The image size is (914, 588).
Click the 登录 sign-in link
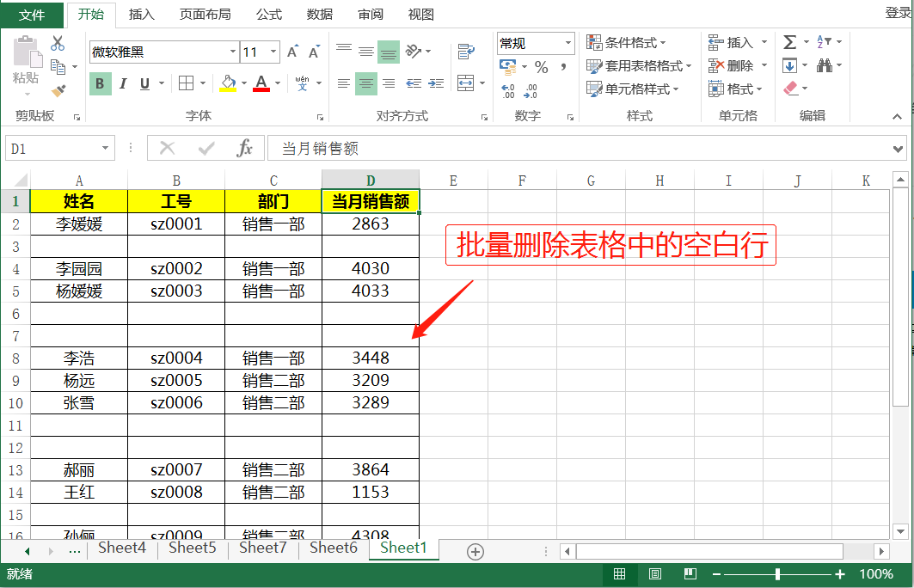(899, 13)
